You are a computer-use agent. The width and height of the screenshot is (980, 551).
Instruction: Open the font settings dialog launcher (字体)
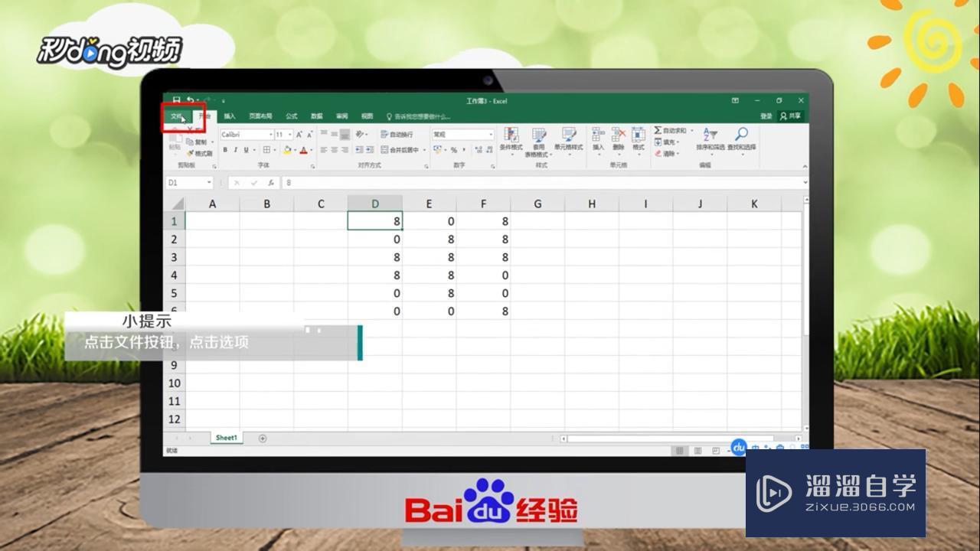pos(312,165)
